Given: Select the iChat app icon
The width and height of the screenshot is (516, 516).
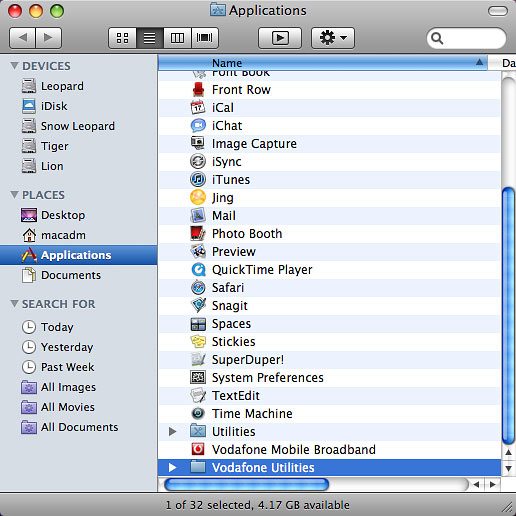Looking at the screenshot, I should tap(198, 126).
